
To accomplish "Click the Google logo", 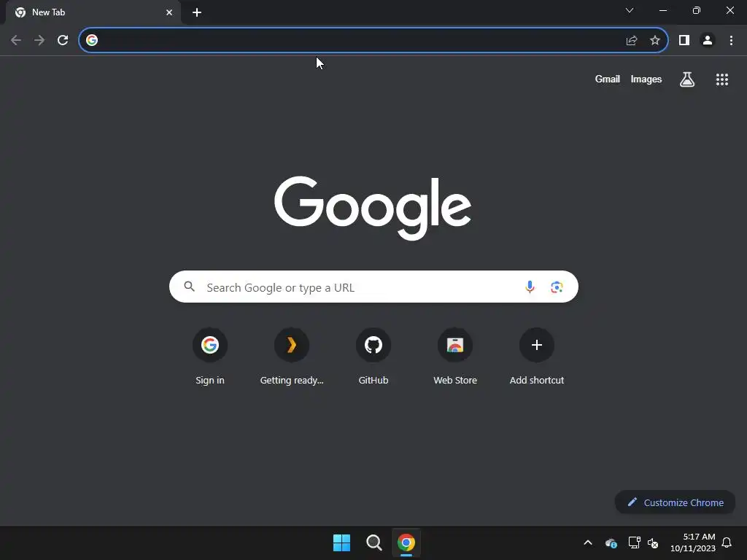I will coord(373,208).
